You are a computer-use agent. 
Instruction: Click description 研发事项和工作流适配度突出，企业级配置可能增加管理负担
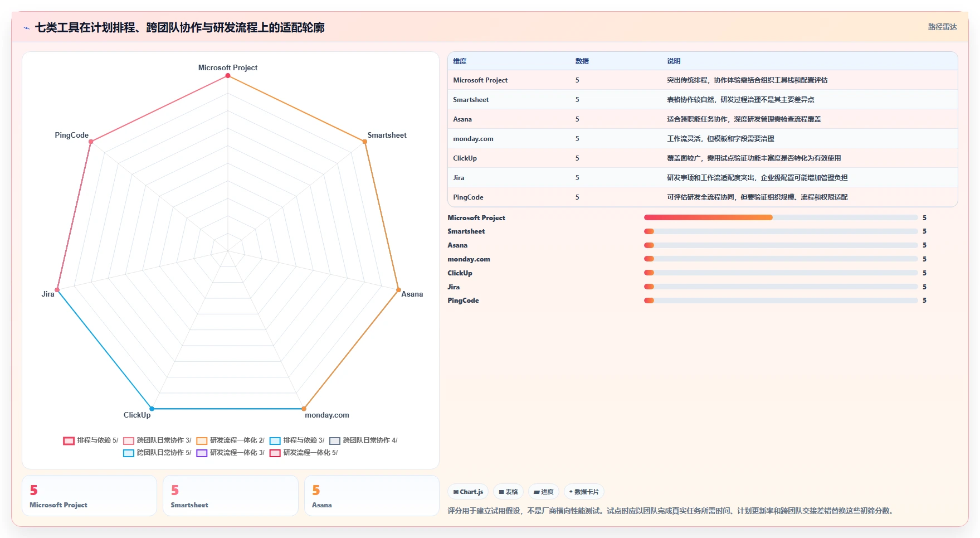pyautogui.click(x=757, y=178)
